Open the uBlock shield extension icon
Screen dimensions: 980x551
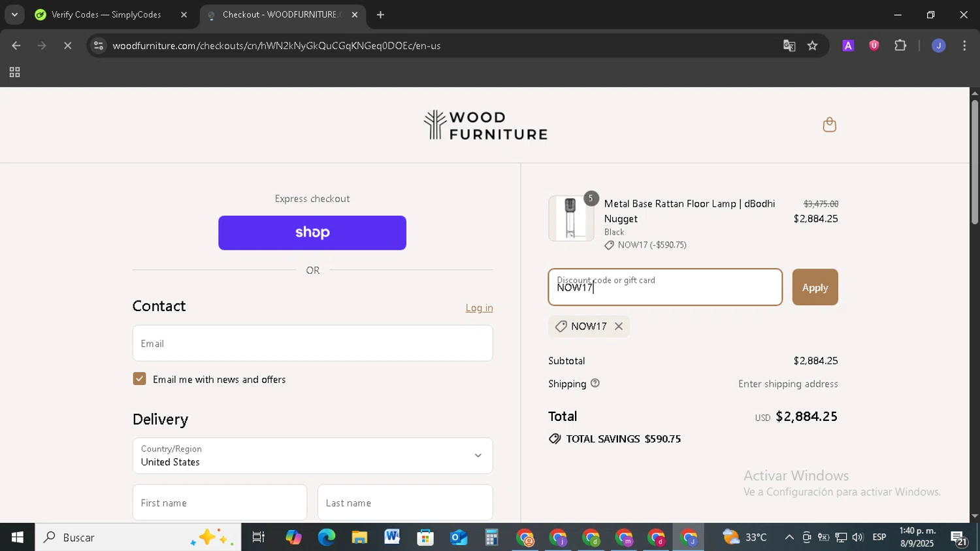pyautogui.click(x=874, y=46)
